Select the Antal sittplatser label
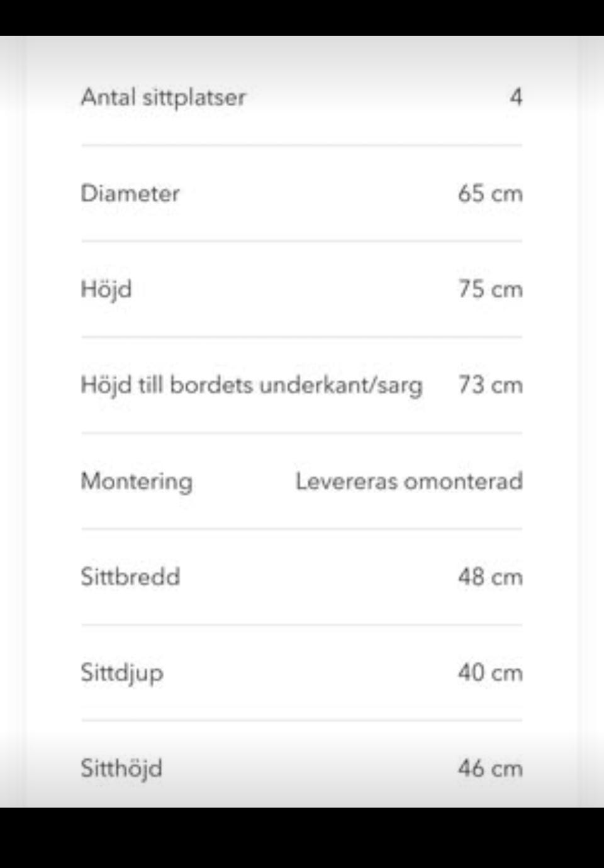This screenshot has height=868, width=604. click(163, 97)
